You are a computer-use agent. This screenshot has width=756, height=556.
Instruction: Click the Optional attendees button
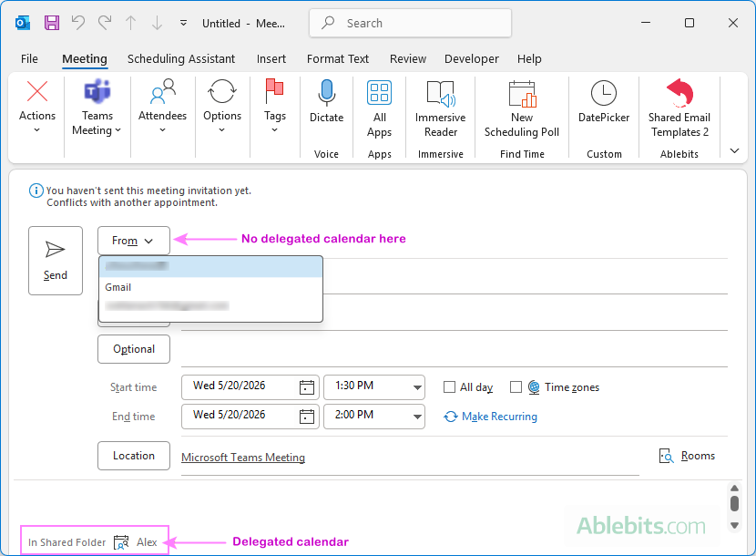(134, 349)
